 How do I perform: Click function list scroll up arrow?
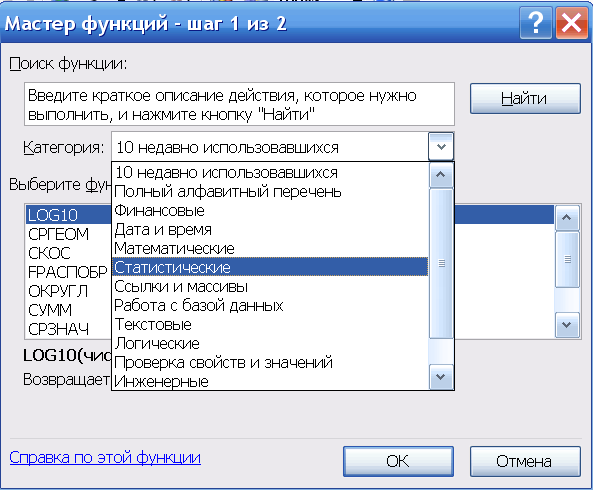point(567,217)
